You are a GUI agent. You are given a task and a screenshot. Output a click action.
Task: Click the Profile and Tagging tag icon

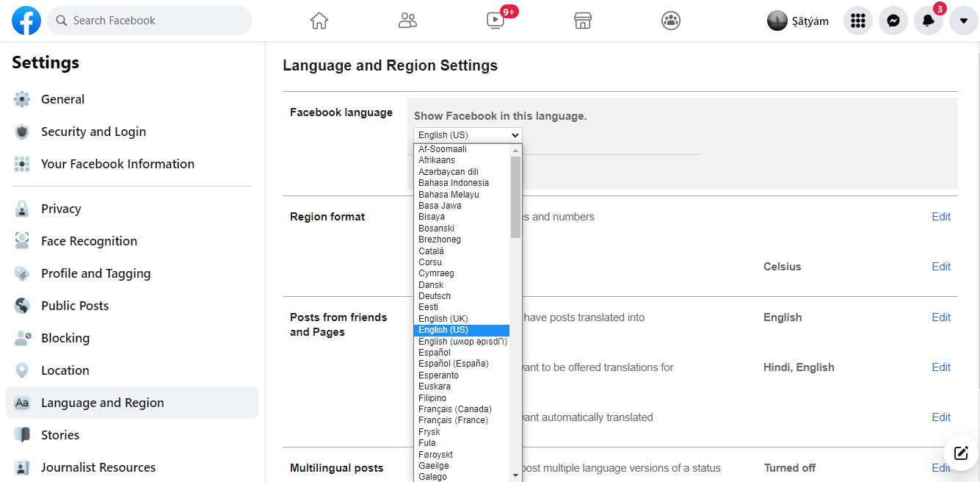[22, 273]
